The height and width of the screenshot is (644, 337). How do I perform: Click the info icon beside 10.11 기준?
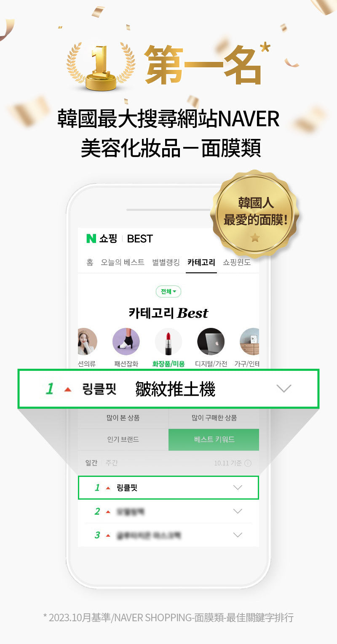point(248,463)
